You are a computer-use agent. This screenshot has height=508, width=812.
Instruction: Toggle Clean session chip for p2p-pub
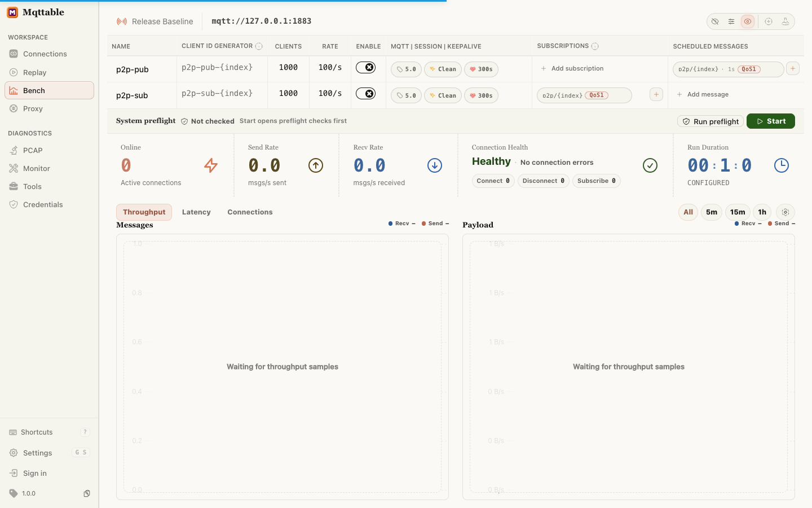(443, 69)
